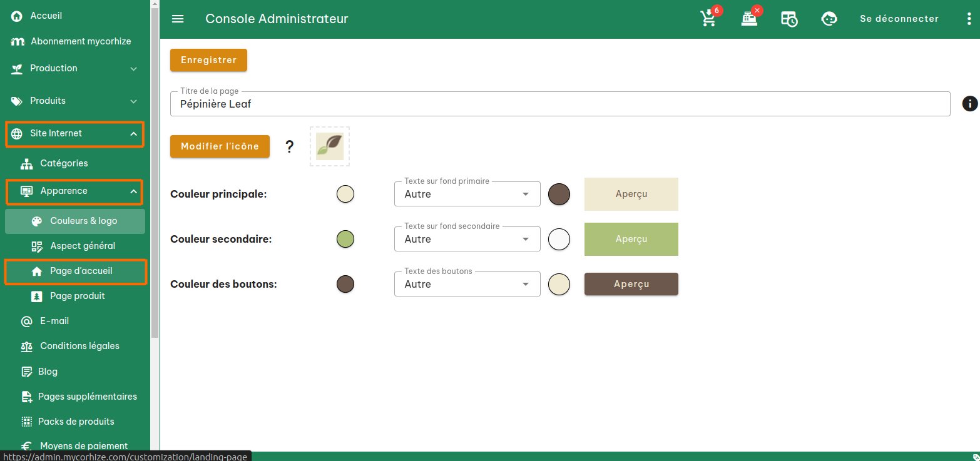The image size is (980, 461).
Task: Click the info icon next to page title
Action: [x=969, y=103]
